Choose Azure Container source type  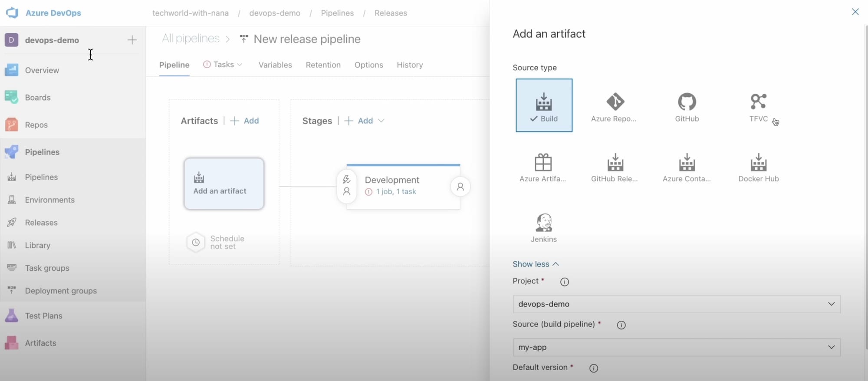687,167
